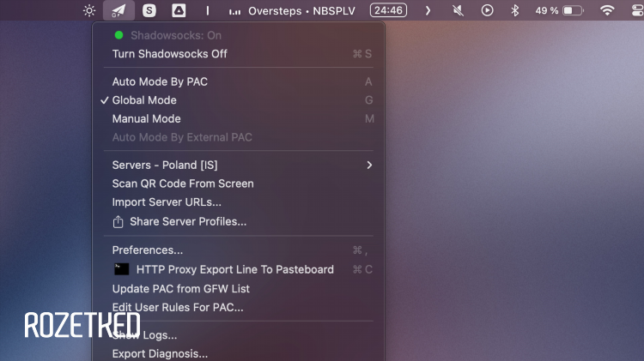This screenshot has width=644, height=361.
Task: Open Edit User Rules For PAC...
Action: pos(239,307)
